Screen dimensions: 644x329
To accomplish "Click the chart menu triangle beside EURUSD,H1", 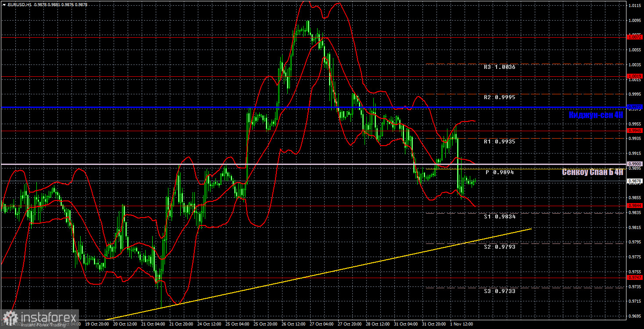I will pyautogui.click(x=4, y=4).
